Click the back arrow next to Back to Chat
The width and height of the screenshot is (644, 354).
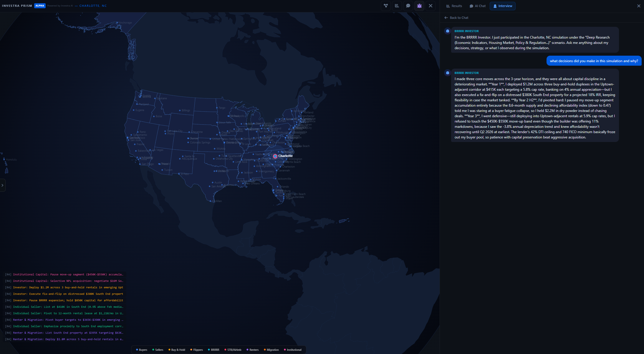point(446,18)
